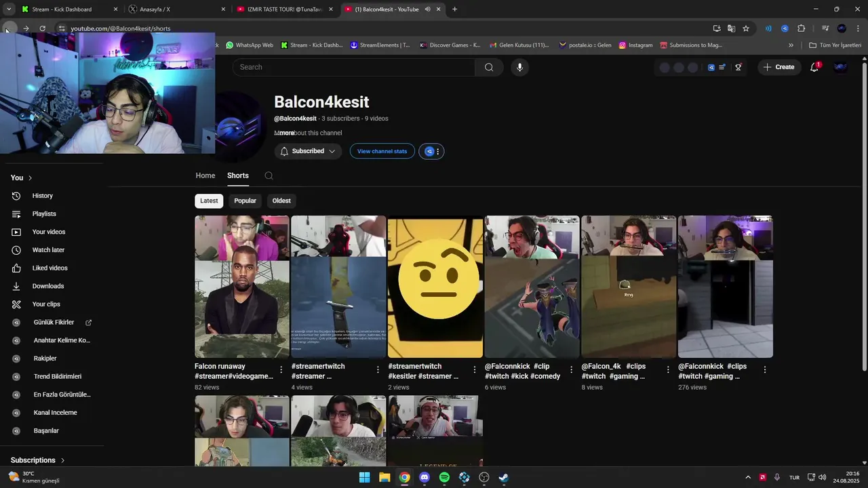Reload the page in Chrome
Viewport: 868px width, 488px height.
pos(42,28)
